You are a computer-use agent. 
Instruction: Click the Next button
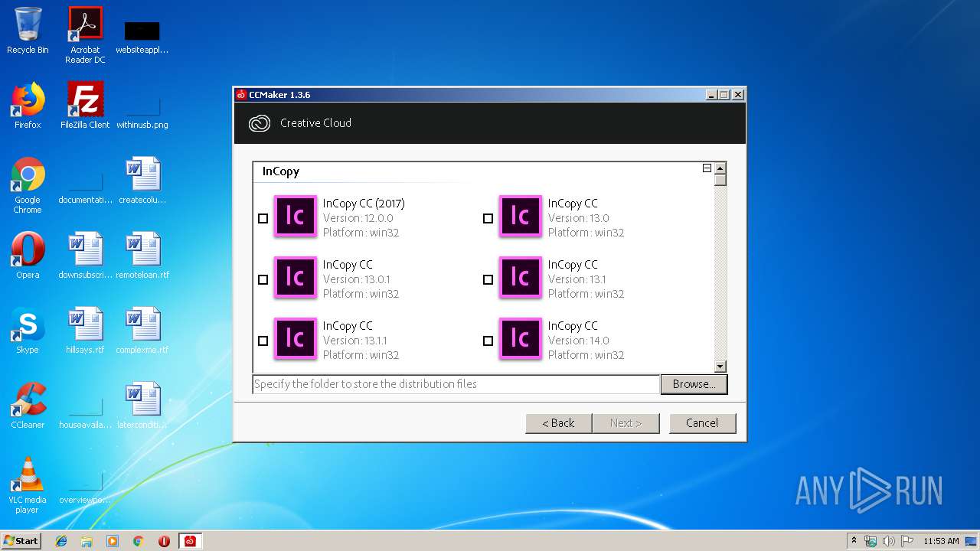[x=626, y=423]
